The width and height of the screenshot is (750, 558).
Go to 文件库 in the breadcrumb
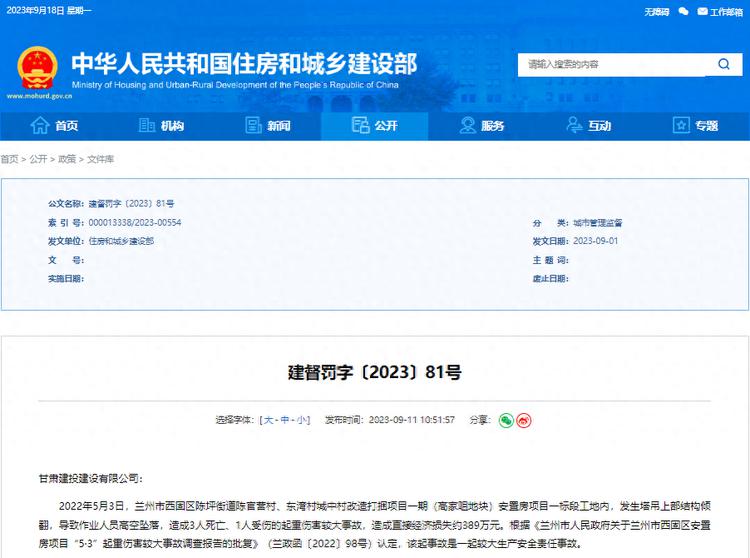[x=100, y=159]
